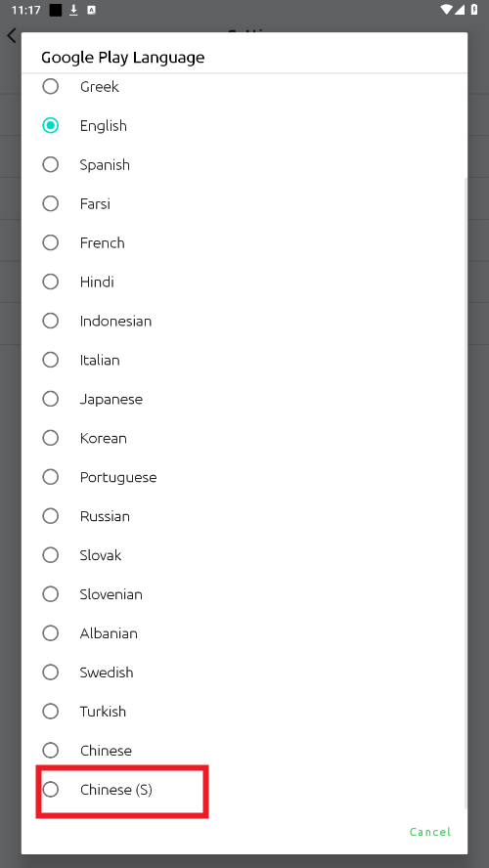Choose the Indonesian radio option
The height and width of the screenshot is (868, 489).
tap(51, 321)
